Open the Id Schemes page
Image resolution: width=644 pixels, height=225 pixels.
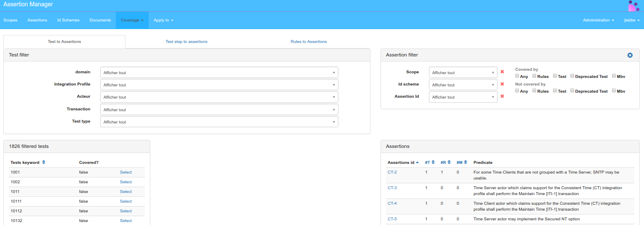68,20
